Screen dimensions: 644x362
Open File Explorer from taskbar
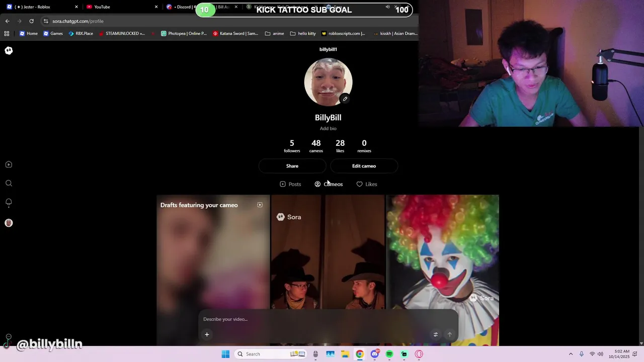click(345, 354)
